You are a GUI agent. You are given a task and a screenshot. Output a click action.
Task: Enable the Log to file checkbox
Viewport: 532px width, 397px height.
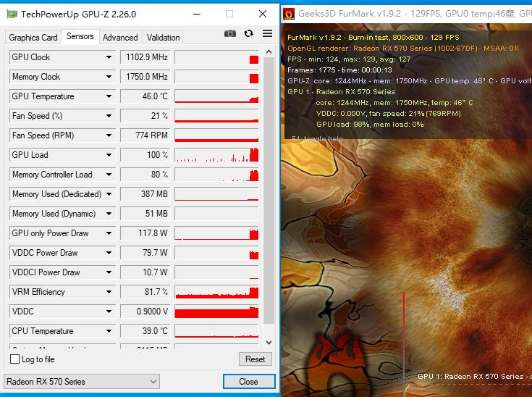click(15, 359)
